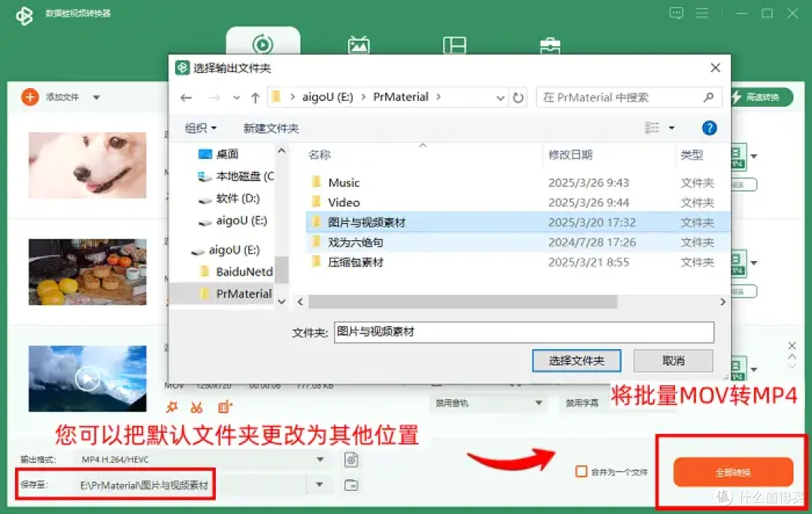Open the video convert tab icon

262,44
